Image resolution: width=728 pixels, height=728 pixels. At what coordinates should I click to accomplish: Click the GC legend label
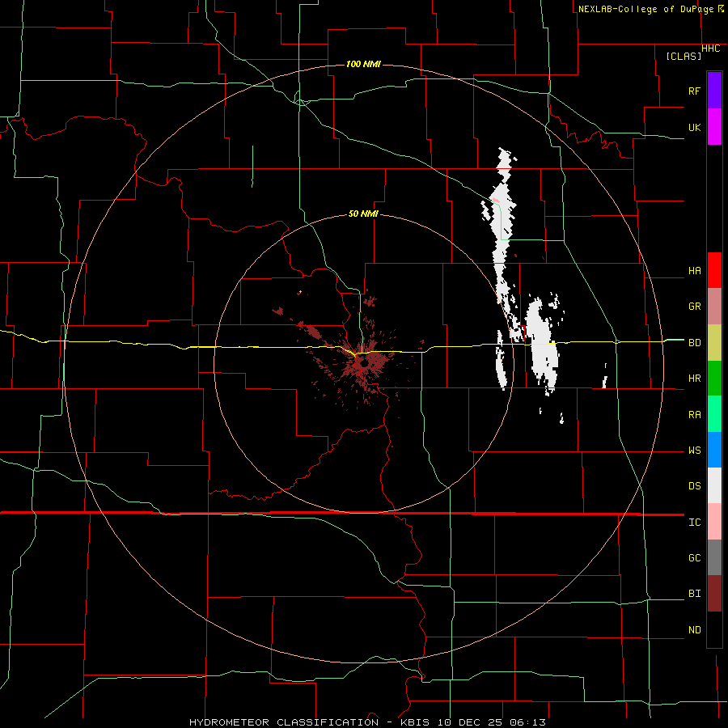tap(694, 558)
